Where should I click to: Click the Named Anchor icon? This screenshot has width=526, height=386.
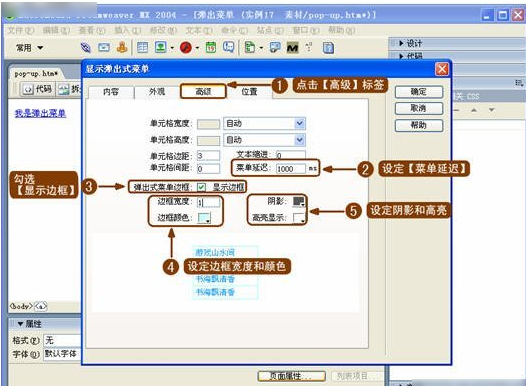[122, 48]
